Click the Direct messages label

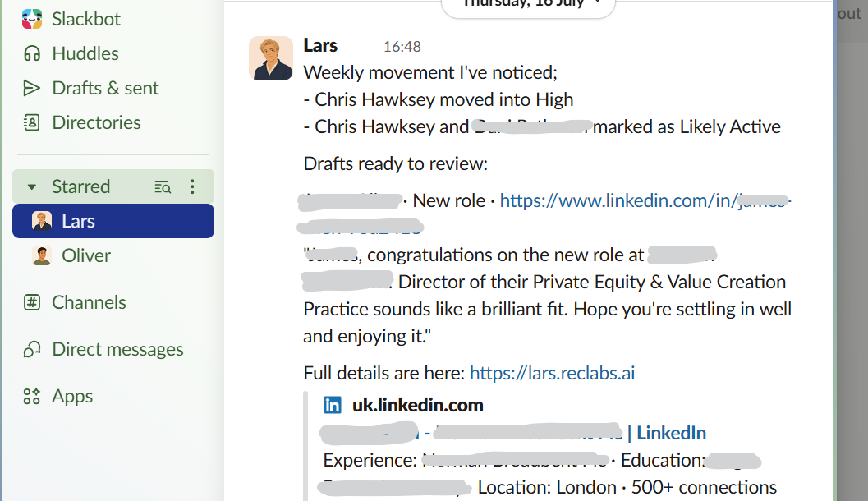tap(117, 349)
